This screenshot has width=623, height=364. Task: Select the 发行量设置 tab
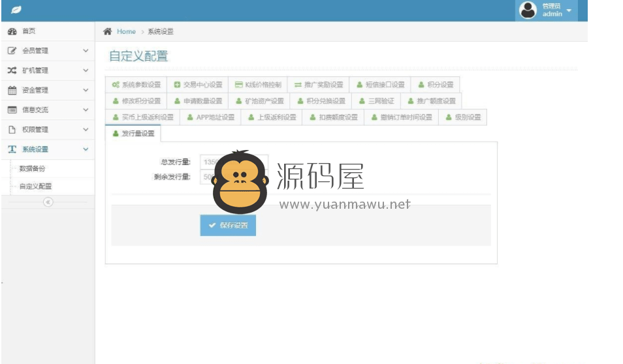tap(133, 133)
